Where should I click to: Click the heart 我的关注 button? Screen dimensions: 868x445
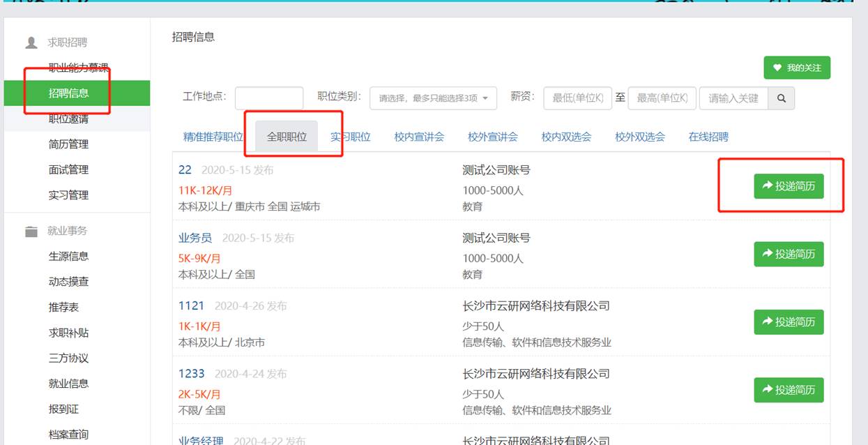797,68
